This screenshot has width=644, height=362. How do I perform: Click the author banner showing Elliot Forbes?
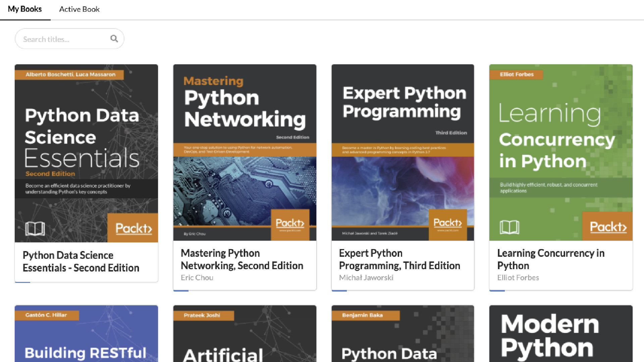516,74
